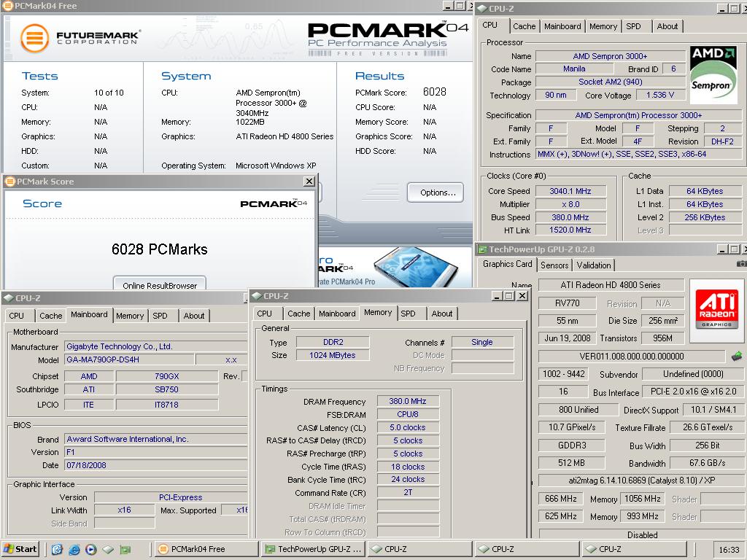
Task: Click the Channels Single field
Action: 482,342
